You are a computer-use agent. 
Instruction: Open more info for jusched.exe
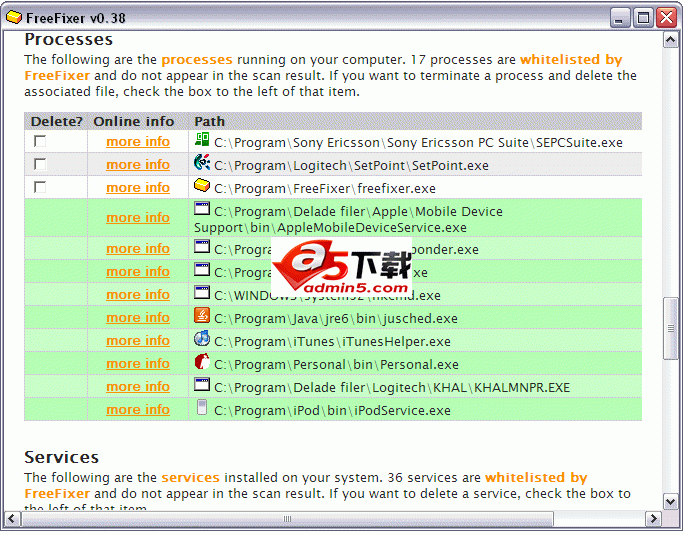[138, 318]
